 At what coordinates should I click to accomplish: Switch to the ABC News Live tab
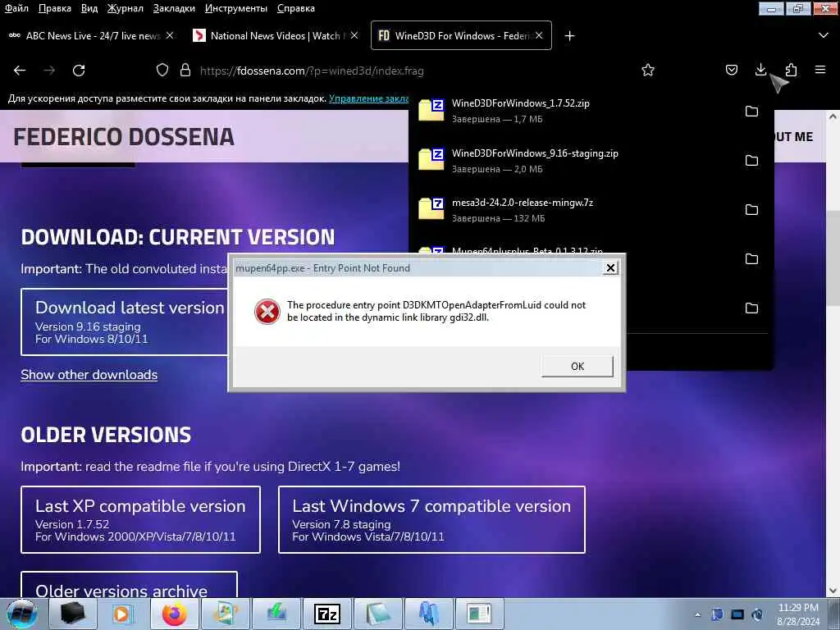point(91,35)
